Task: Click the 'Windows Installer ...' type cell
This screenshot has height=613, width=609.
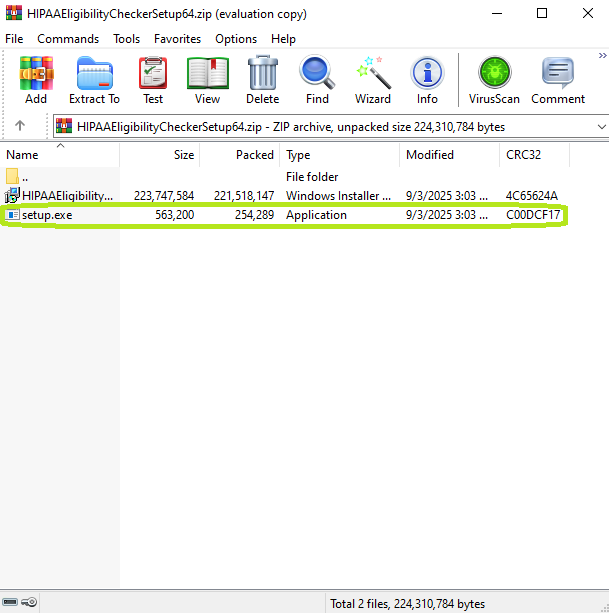Action: coord(339,196)
